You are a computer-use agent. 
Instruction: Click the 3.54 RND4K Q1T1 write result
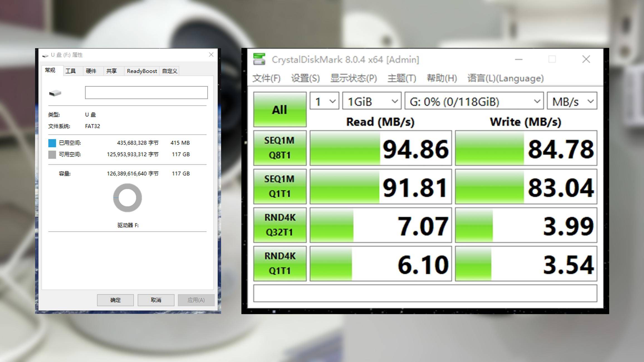[526, 264]
